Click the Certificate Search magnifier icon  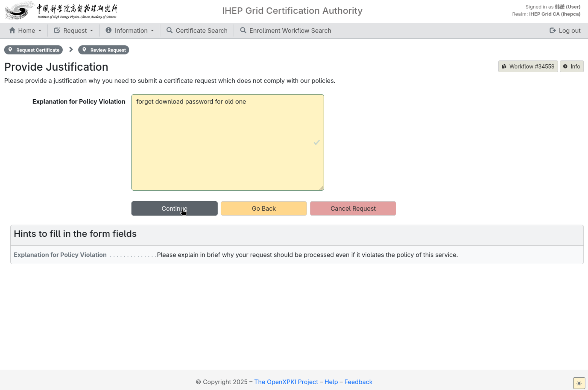(170, 30)
